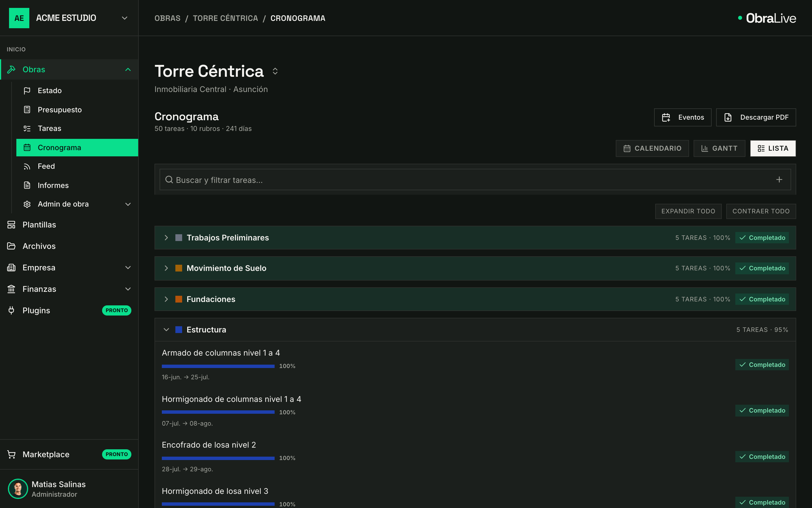The height and width of the screenshot is (508, 812).
Task: Expand the Fundaciones group chevron
Action: coord(166,299)
